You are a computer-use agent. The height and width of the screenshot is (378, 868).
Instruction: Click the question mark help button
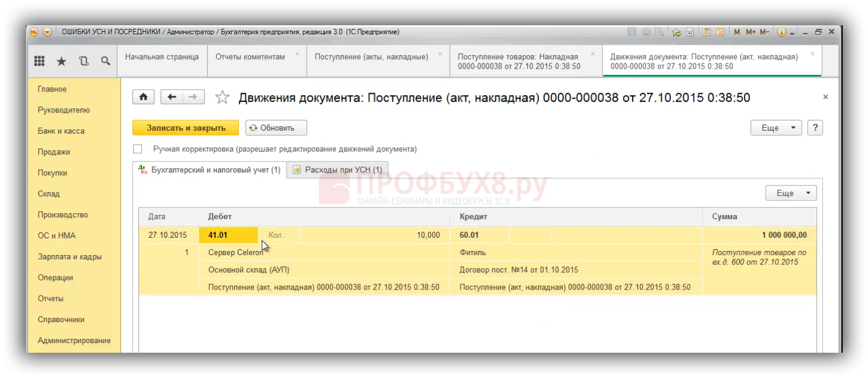click(815, 128)
